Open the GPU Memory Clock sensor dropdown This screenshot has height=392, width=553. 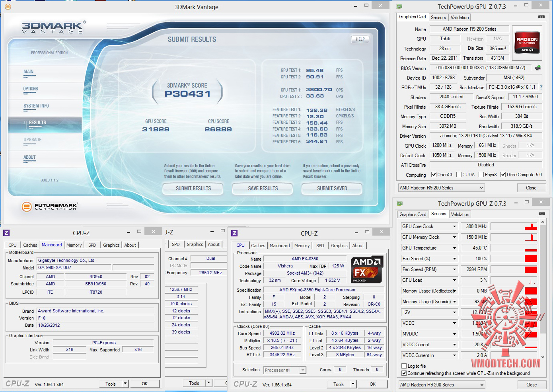[454, 237]
